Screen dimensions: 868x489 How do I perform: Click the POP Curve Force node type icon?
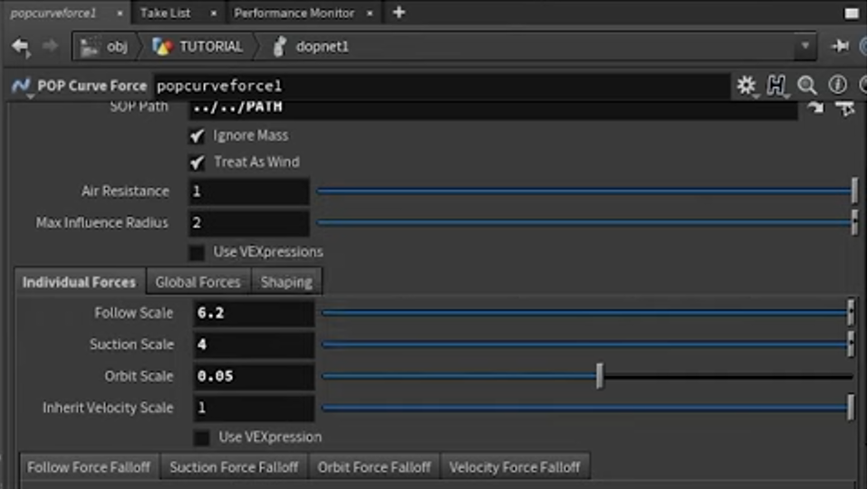tap(21, 86)
